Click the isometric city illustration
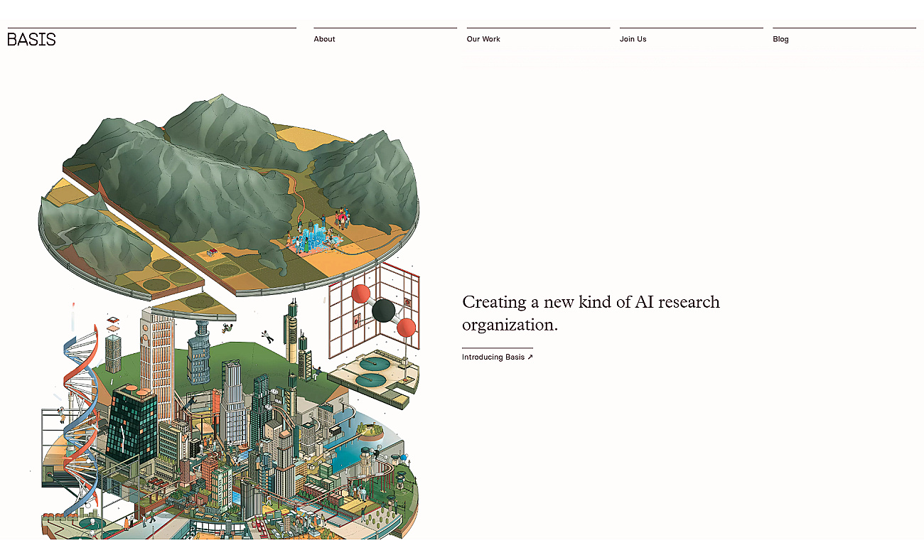This screenshot has height=560, width=924. [x=228, y=316]
